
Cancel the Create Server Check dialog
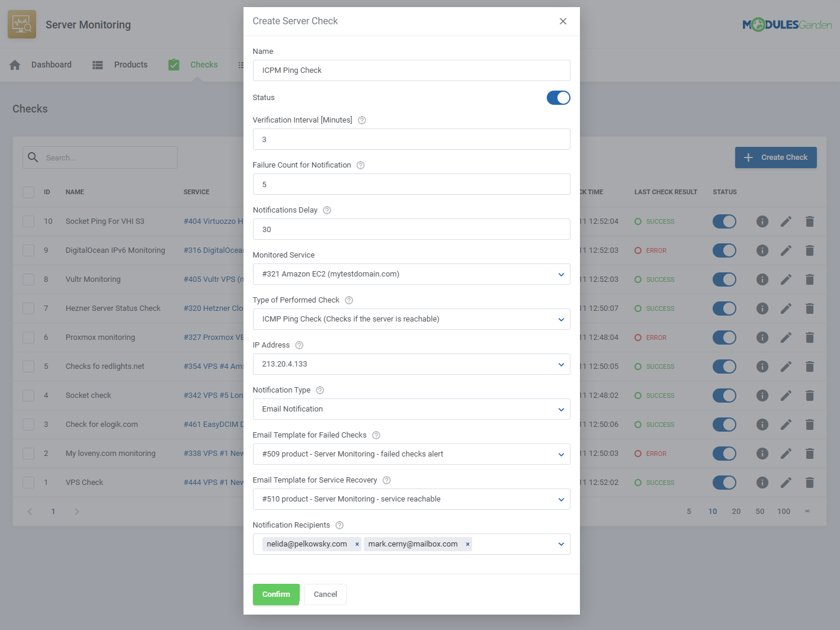(325, 594)
